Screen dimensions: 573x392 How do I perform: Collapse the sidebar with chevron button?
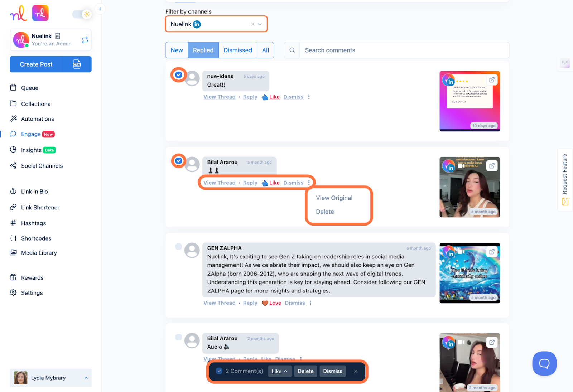100,9
